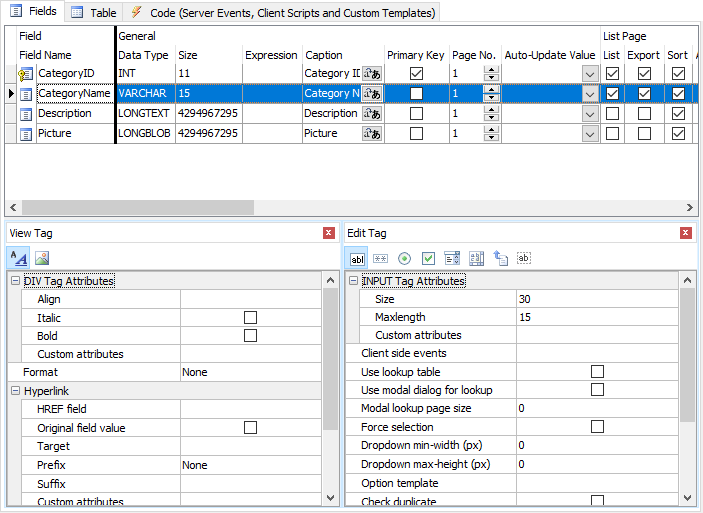Switch to the Table tab
Image resolution: width=703 pixels, height=513 pixels.
coord(93,13)
